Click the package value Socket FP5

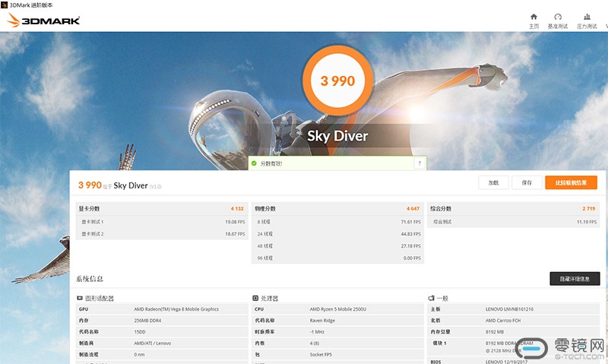coord(321,354)
